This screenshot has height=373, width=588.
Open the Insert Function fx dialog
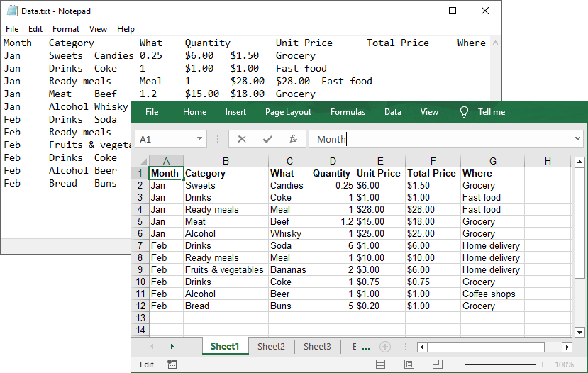click(x=292, y=139)
